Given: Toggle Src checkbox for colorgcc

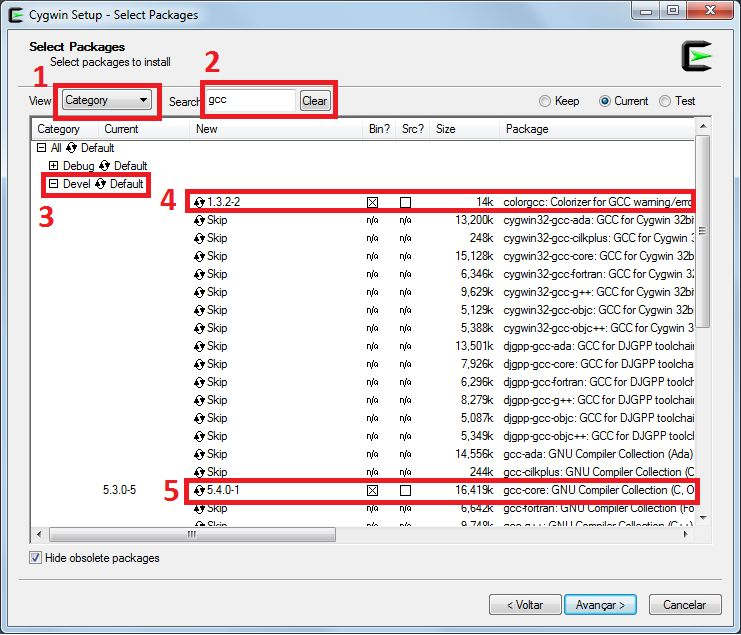Looking at the screenshot, I should (x=405, y=203).
